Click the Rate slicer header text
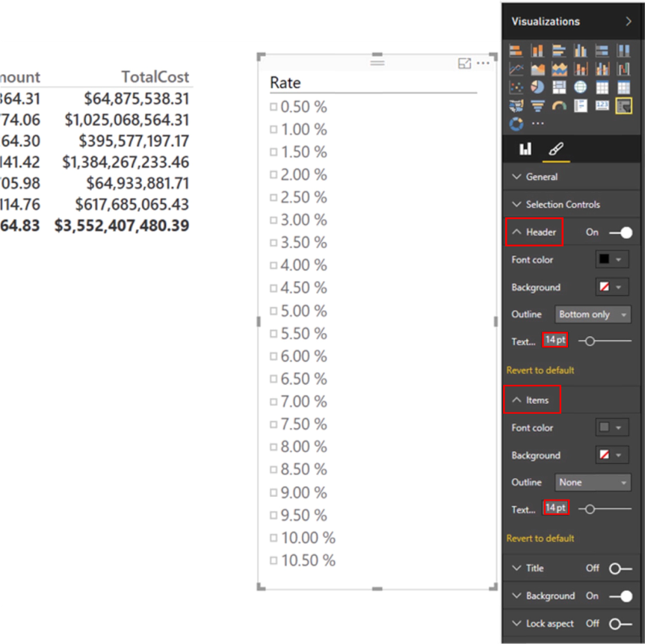645x644 pixels. [286, 83]
